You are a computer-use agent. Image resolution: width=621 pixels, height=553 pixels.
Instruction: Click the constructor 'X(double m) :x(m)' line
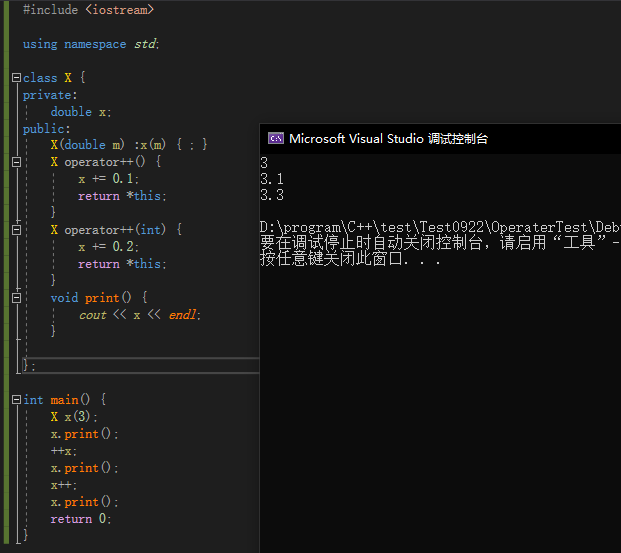[129, 145]
